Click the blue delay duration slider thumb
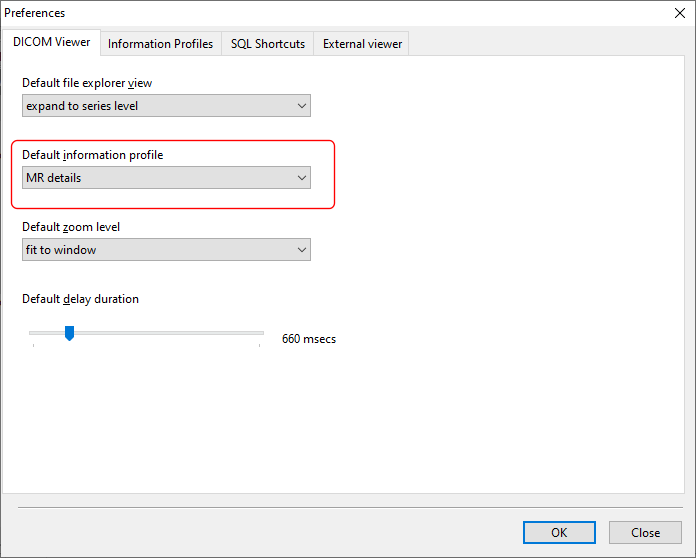The width and height of the screenshot is (696, 558). click(69, 333)
